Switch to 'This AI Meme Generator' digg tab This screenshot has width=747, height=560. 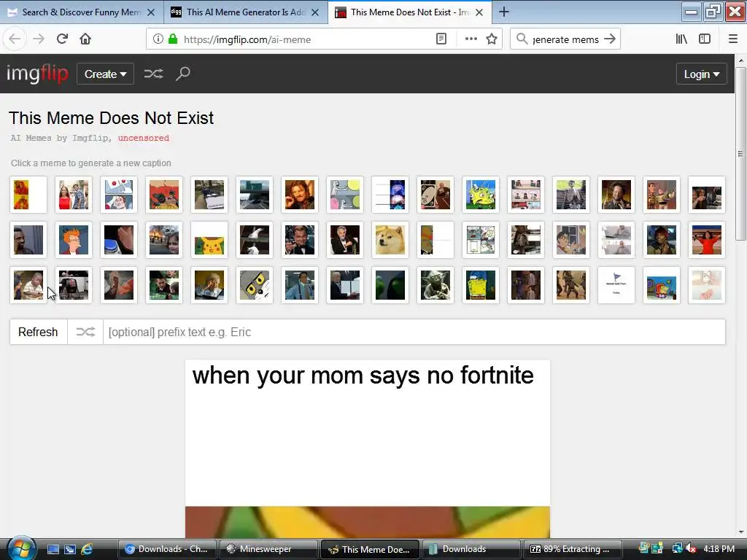point(245,12)
